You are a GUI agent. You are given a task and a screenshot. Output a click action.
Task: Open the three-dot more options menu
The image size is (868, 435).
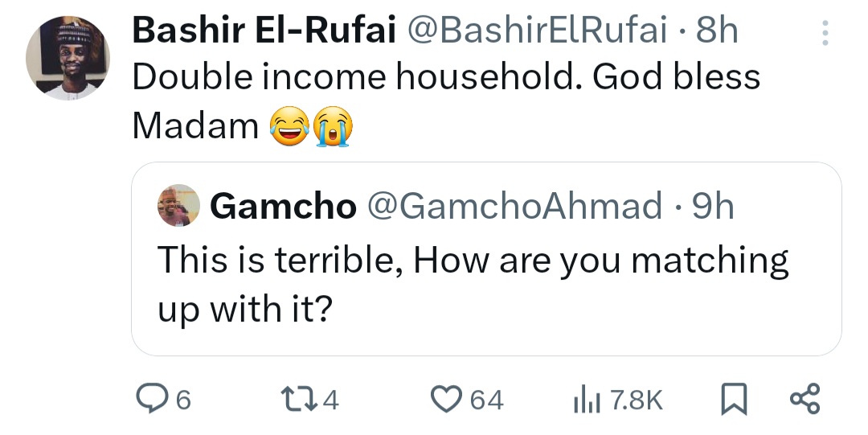tap(823, 33)
